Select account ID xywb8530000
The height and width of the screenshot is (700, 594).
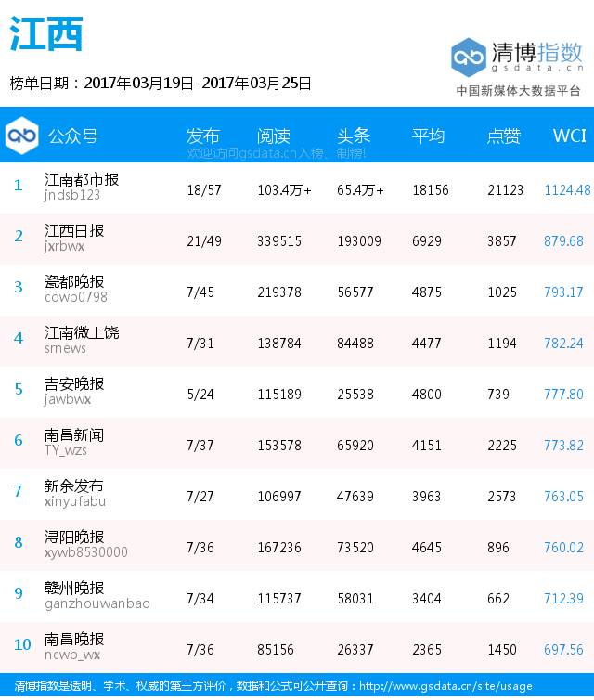pyautogui.click(x=86, y=552)
